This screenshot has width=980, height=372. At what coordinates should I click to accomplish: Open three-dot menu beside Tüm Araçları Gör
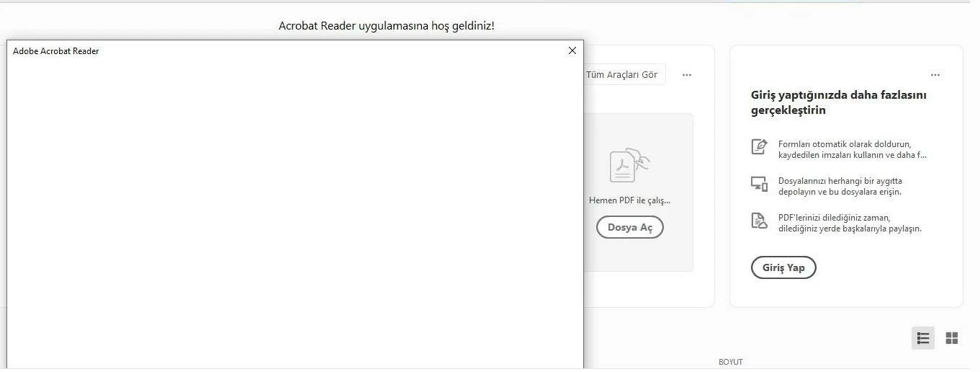687,75
